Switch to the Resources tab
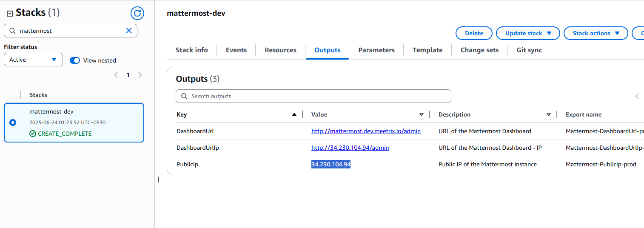 (280, 50)
